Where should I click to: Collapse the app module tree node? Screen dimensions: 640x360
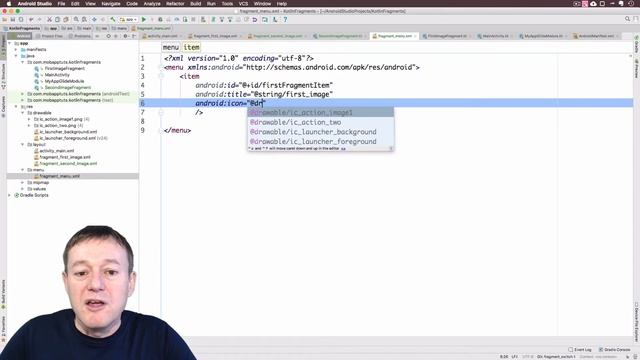coord(9,43)
